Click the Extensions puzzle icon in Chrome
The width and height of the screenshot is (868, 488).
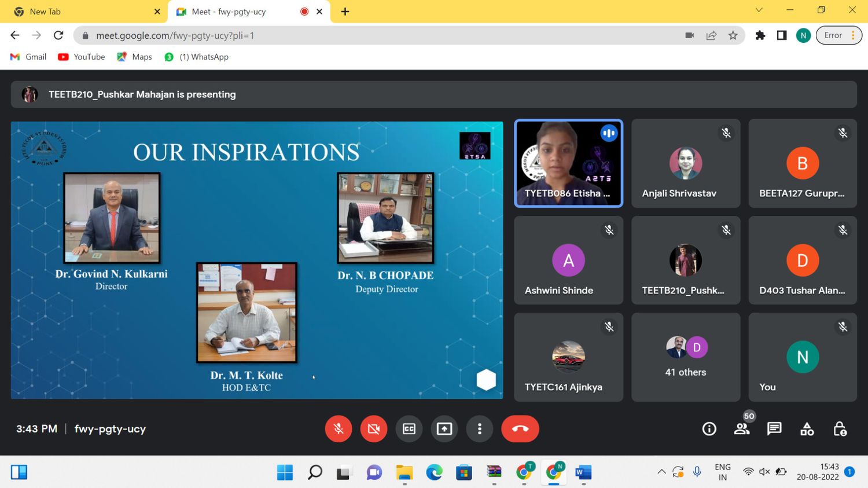click(760, 35)
